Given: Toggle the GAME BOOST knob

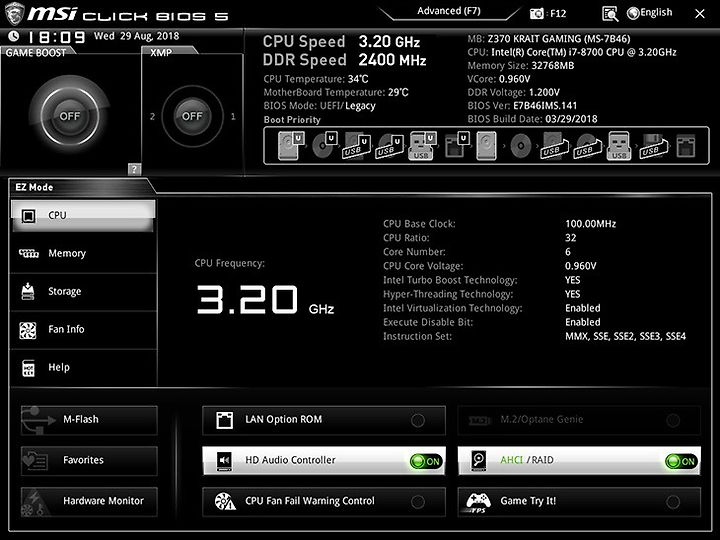Looking at the screenshot, I should point(70,116).
